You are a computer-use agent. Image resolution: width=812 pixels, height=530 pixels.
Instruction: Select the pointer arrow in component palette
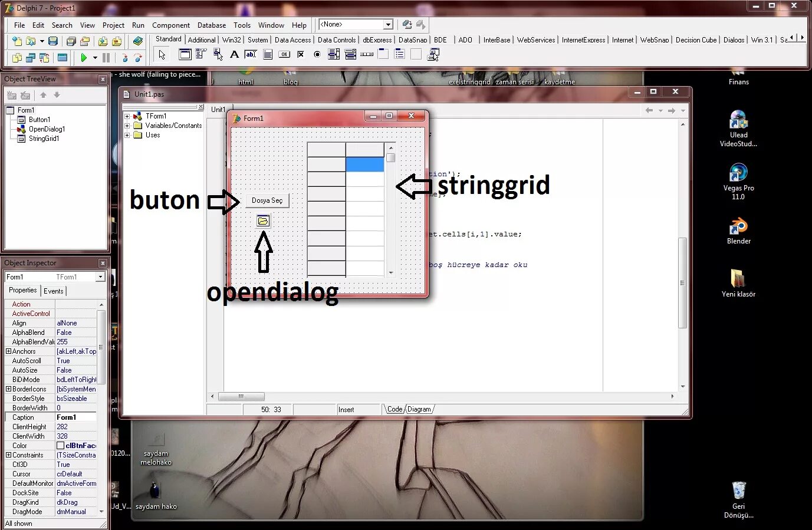coord(162,55)
